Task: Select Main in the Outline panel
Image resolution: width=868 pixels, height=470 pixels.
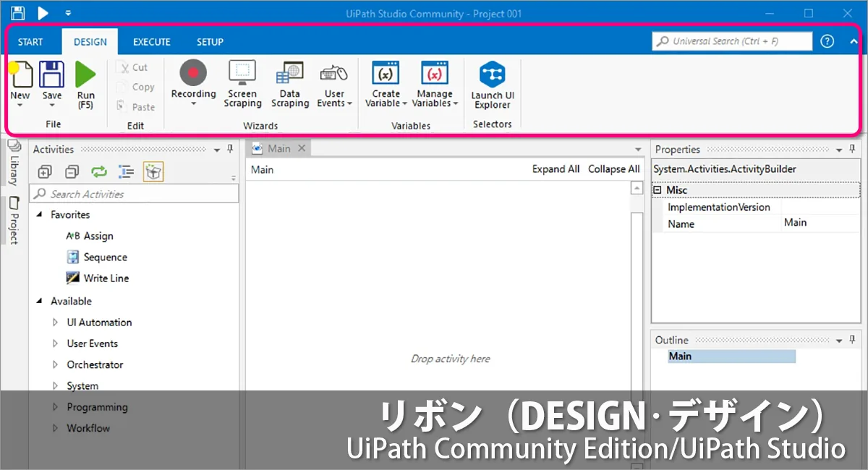Action: 731,356
